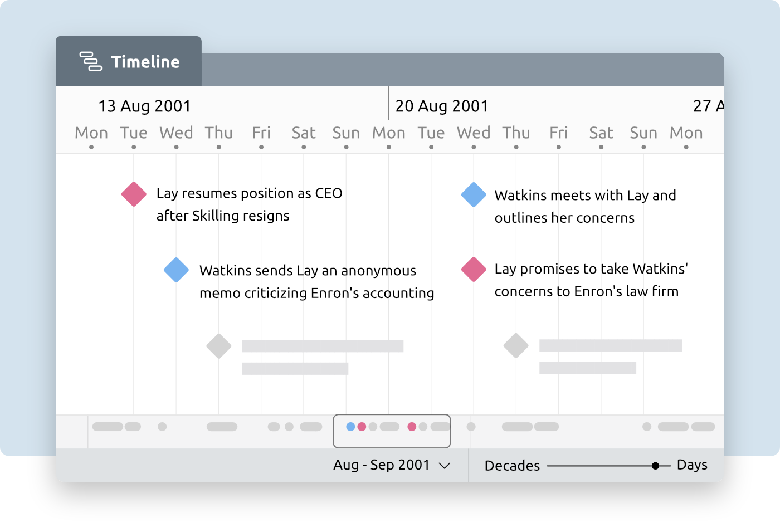Click the blue diamond for Watkins meeting with Lay

(x=474, y=195)
